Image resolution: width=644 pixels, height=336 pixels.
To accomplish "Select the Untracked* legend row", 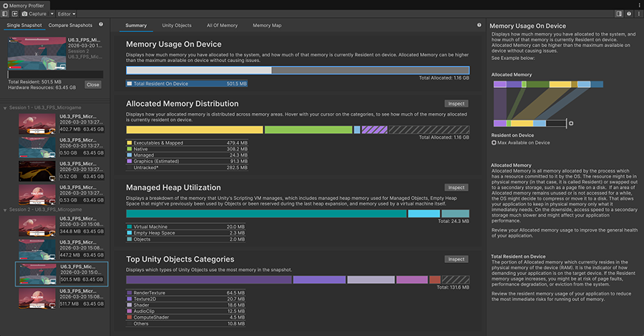I will point(187,167).
